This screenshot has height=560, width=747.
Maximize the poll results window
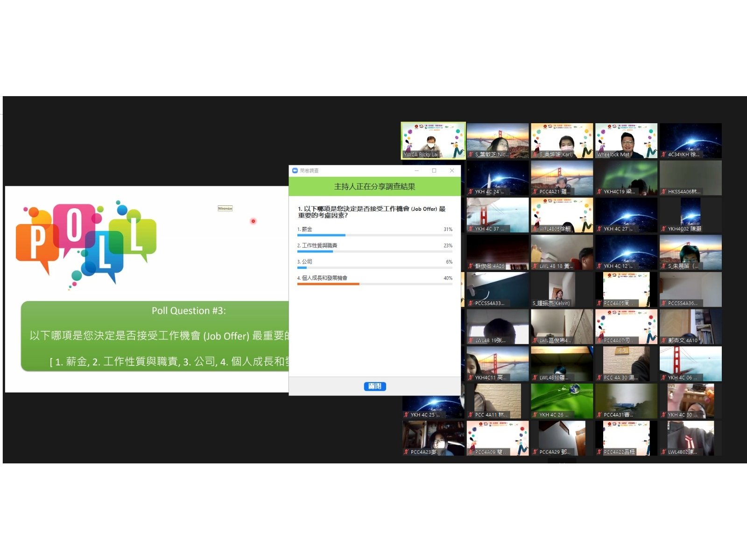pyautogui.click(x=434, y=171)
